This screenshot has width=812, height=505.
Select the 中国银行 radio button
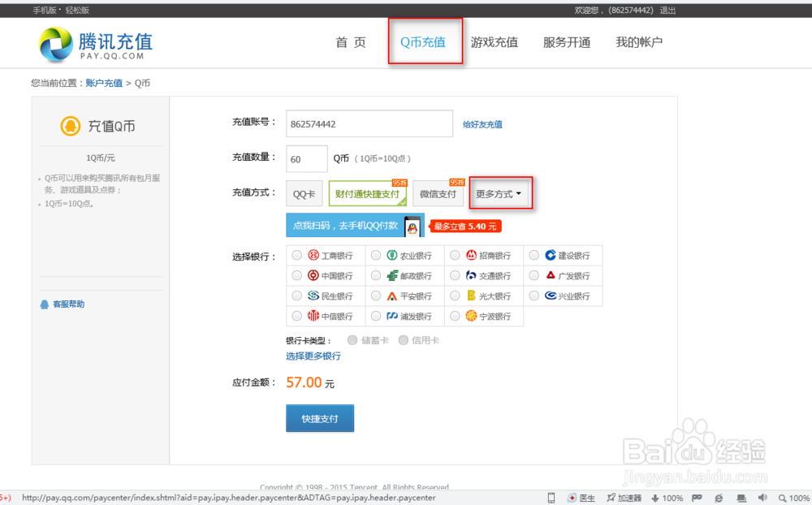(x=296, y=275)
